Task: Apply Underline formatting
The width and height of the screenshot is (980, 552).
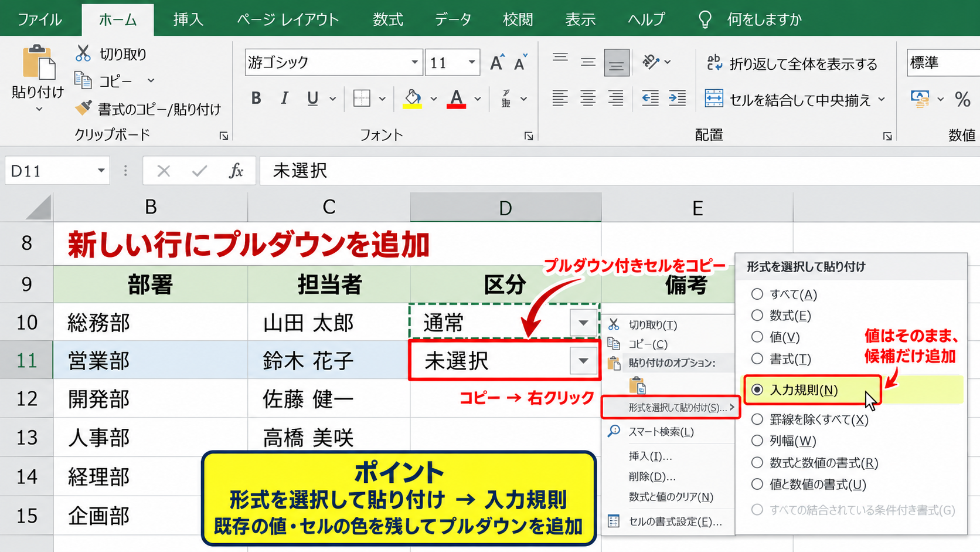Action: pos(312,98)
